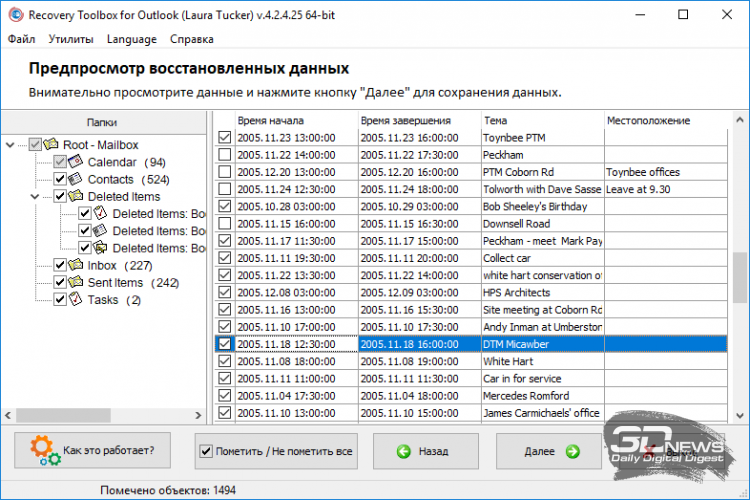Uncheck the DTM Micawber row checkbox
The image size is (750, 500).
point(224,344)
